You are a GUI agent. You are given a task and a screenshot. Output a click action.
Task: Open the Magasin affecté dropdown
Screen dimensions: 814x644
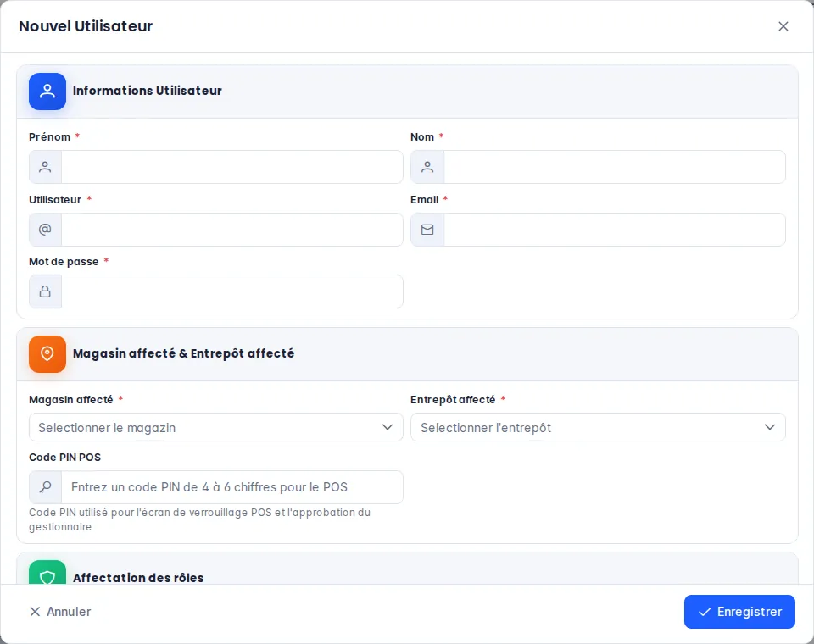(216, 427)
